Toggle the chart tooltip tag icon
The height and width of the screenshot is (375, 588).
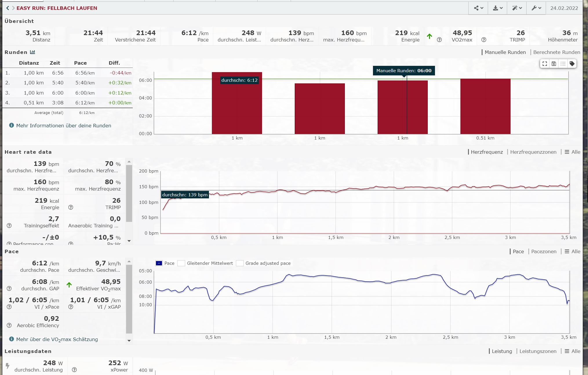point(572,64)
